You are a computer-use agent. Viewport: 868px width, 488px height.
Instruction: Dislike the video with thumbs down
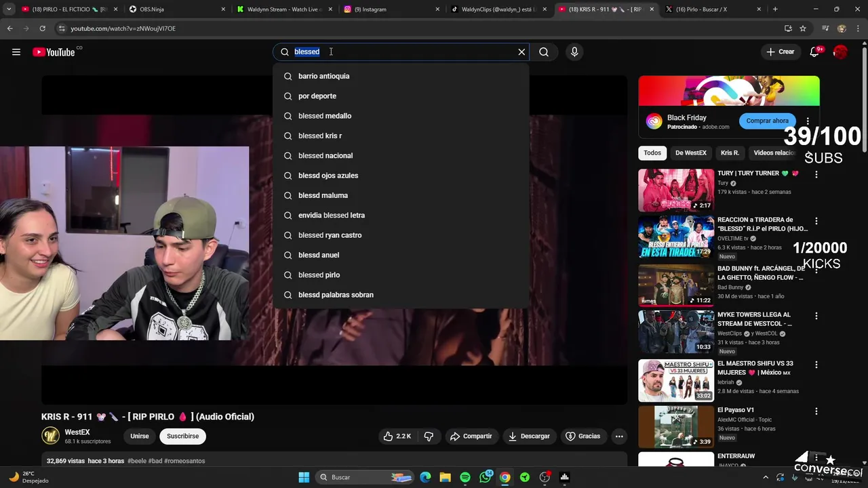point(429,436)
